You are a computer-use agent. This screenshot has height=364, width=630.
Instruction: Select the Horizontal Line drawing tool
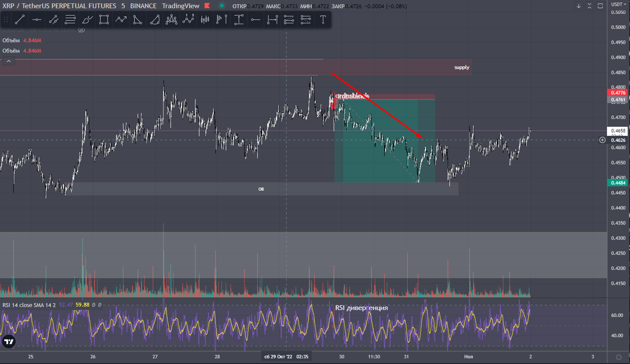(36, 20)
